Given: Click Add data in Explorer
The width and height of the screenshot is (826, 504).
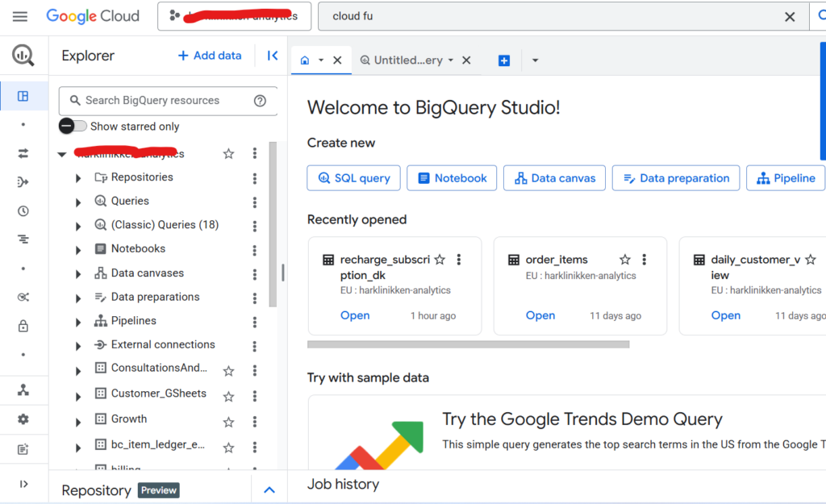Looking at the screenshot, I should [x=210, y=56].
